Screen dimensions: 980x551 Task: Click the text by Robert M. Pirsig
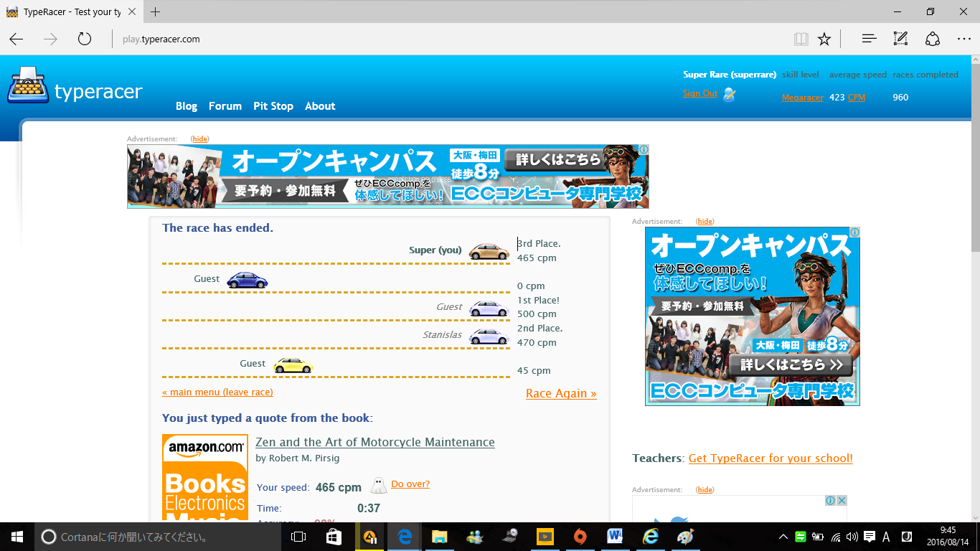298,458
